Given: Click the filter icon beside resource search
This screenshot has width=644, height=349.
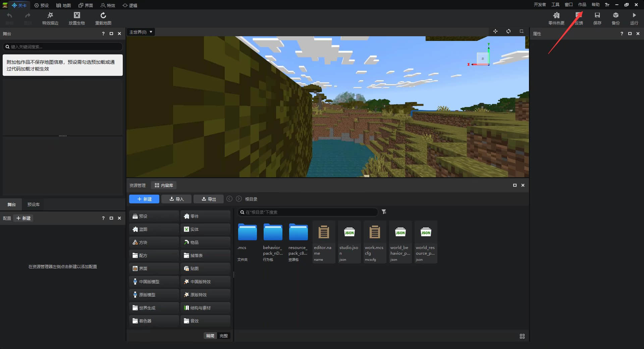Looking at the screenshot, I should (384, 212).
